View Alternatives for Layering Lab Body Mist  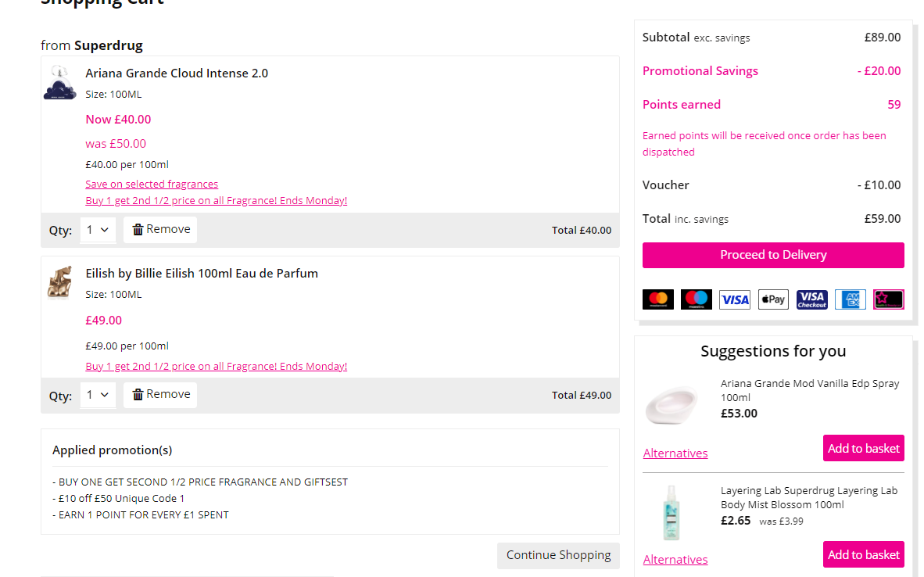pyautogui.click(x=675, y=560)
